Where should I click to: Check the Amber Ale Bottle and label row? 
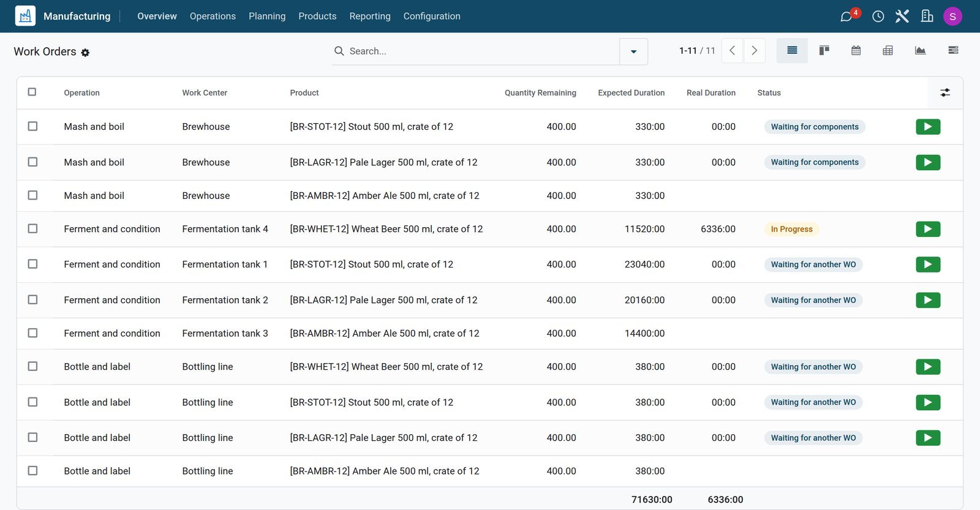pos(32,470)
